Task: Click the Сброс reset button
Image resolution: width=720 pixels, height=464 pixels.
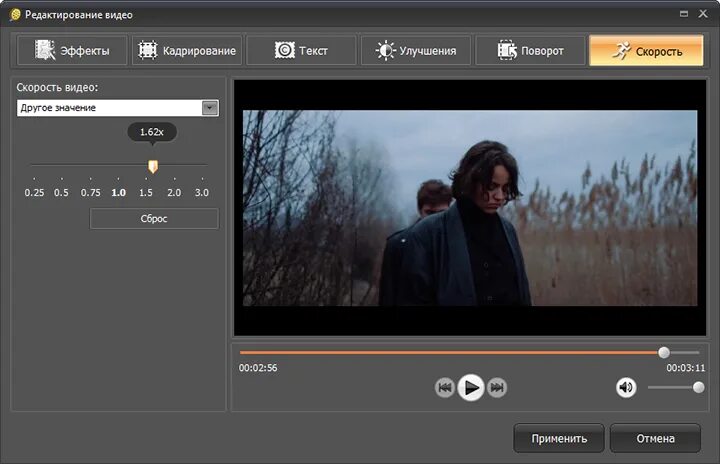Action: click(x=154, y=219)
